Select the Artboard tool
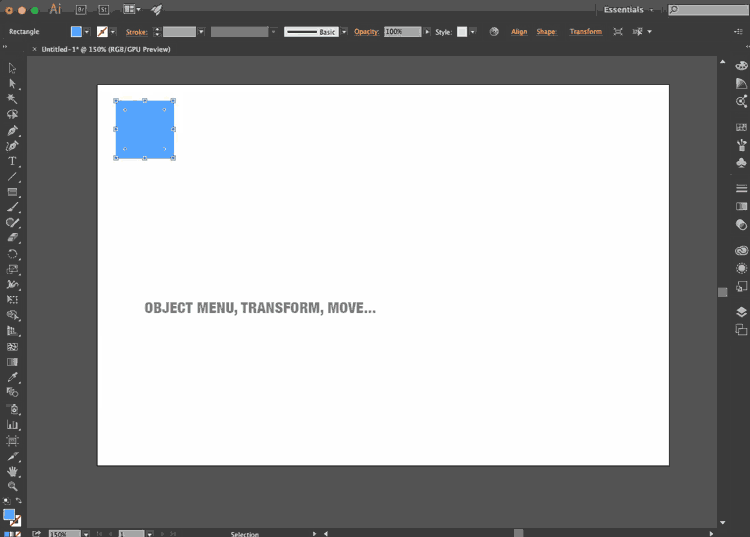The width and height of the screenshot is (750, 537). pos(12,440)
